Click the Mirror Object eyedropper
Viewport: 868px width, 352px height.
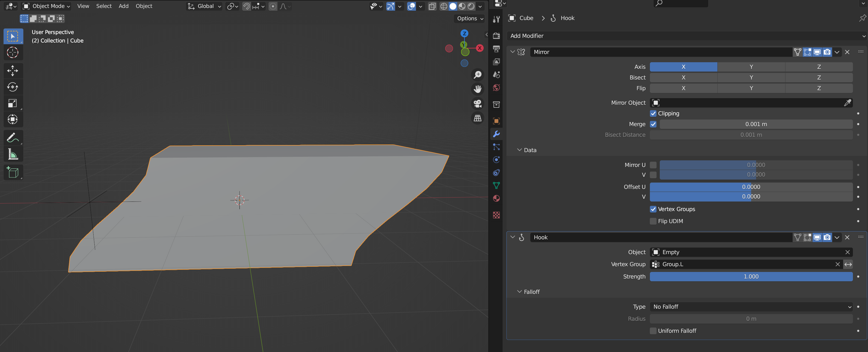point(847,103)
